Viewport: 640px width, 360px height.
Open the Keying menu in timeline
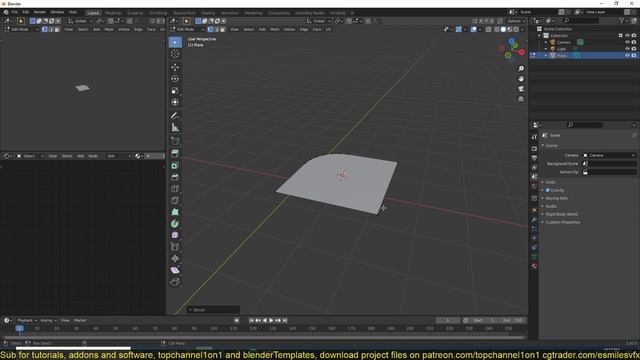pos(48,320)
